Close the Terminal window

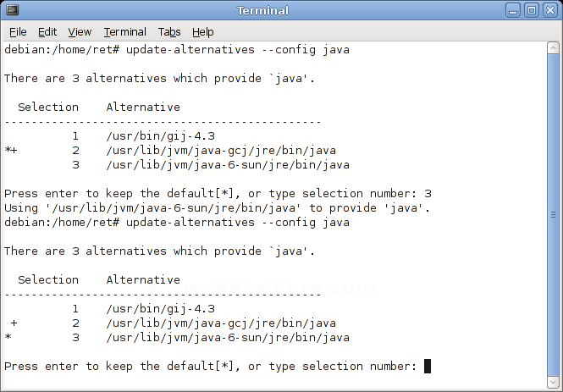click(549, 10)
